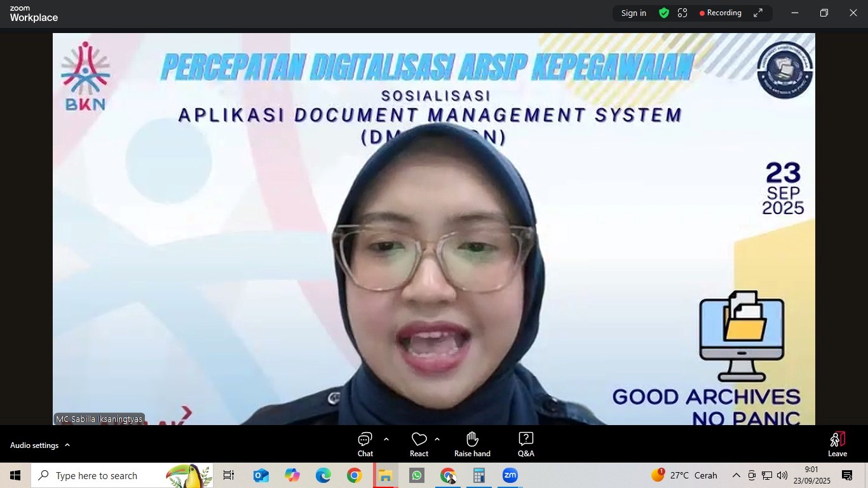Raise hand in the webinar
Screen dimensions: 868x488
(472, 444)
